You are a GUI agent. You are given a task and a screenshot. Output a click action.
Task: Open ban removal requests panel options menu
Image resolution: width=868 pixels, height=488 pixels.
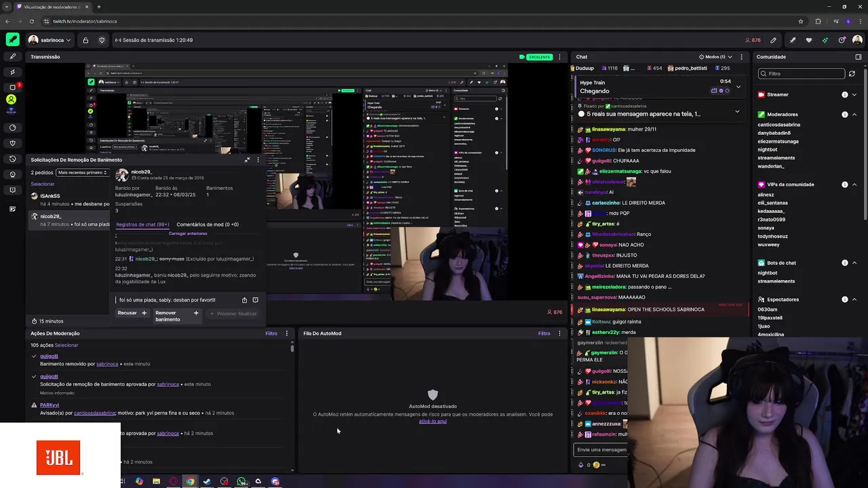point(258,160)
